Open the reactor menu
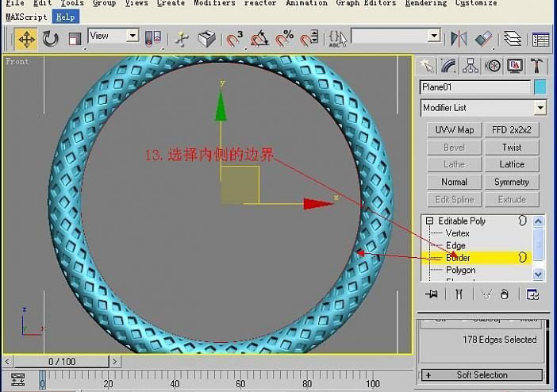Viewport: 557px width, 392px height. tap(260, 3)
